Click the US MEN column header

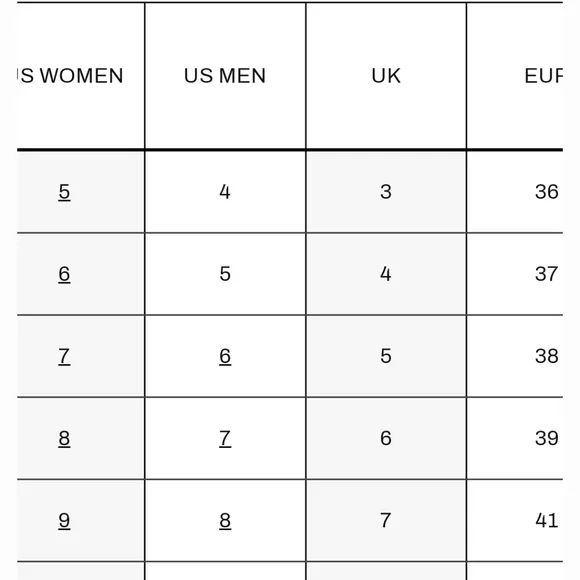pyautogui.click(x=225, y=75)
